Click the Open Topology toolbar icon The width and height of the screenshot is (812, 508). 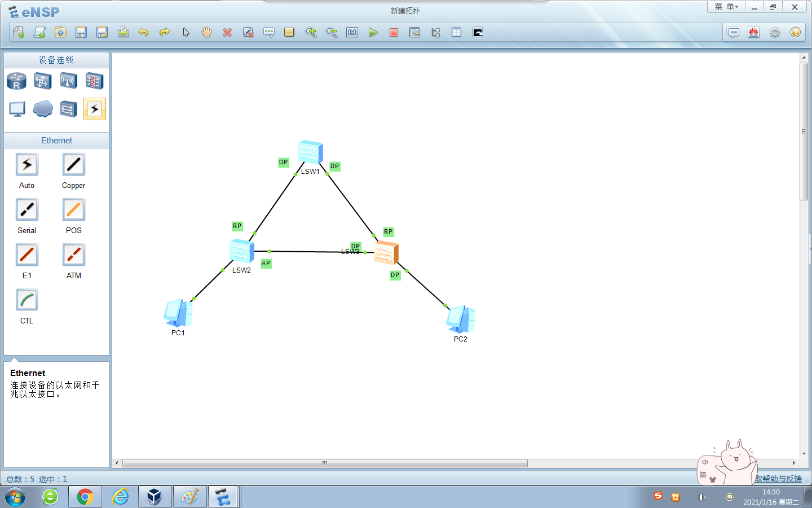[60, 32]
